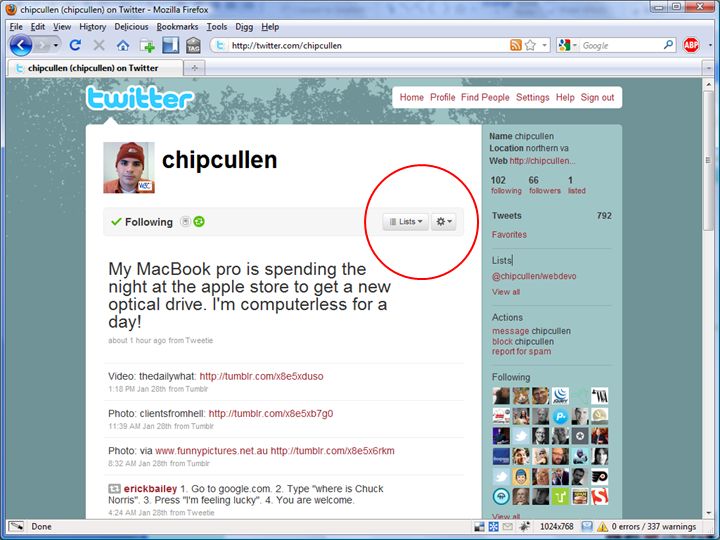Open the Lists dropdown button

[x=405, y=222]
